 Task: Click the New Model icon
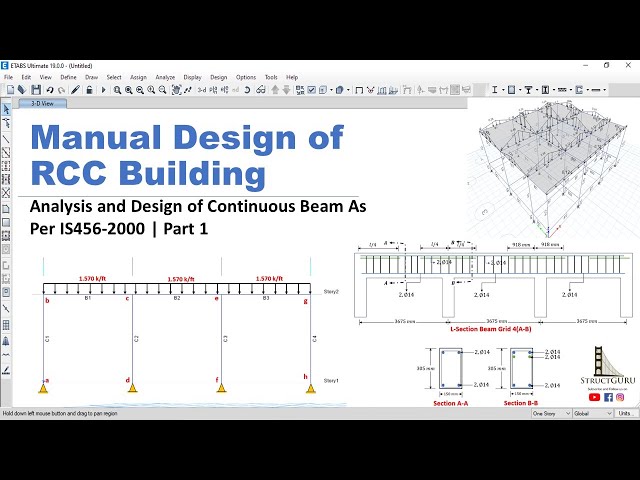(10, 90)
